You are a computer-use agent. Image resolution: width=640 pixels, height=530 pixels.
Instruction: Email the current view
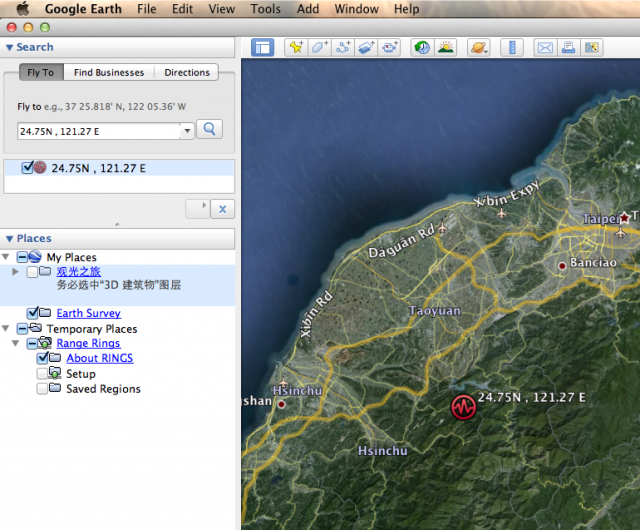click(545, 47)
